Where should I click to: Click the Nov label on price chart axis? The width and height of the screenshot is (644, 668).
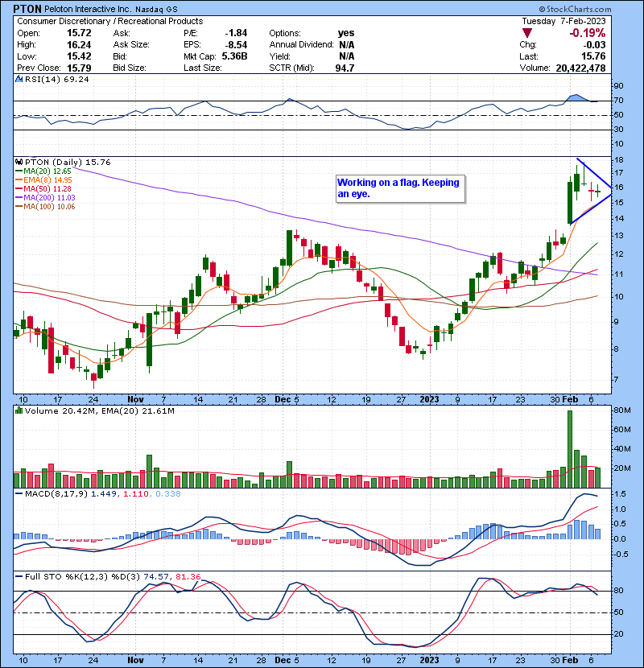pos(135,400)
